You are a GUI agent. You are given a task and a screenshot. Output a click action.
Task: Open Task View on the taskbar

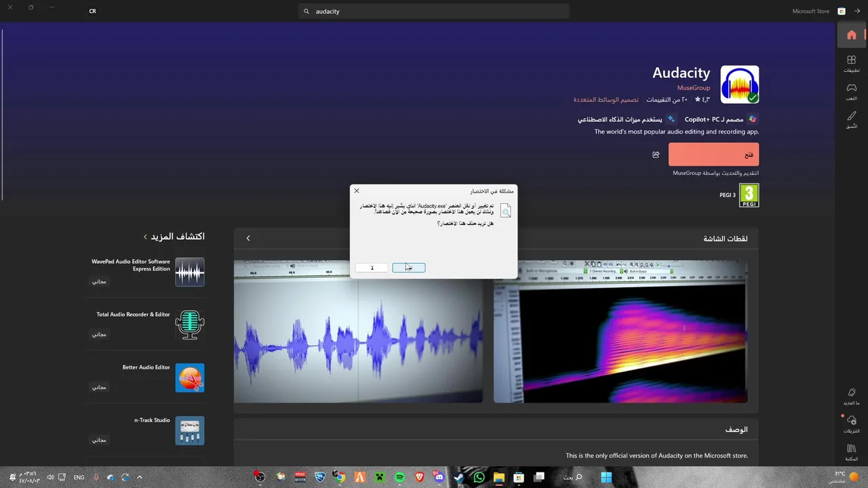coord(539,477)
